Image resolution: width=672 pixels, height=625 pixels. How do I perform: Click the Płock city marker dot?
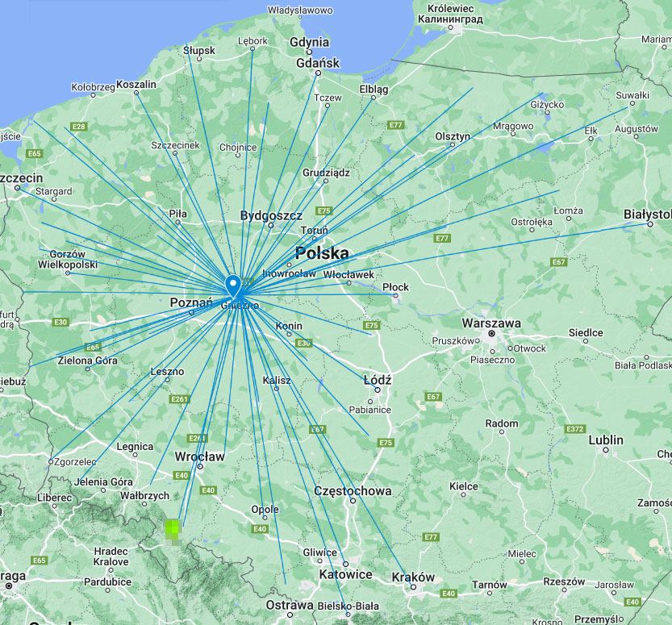click(x=395, y=295)
